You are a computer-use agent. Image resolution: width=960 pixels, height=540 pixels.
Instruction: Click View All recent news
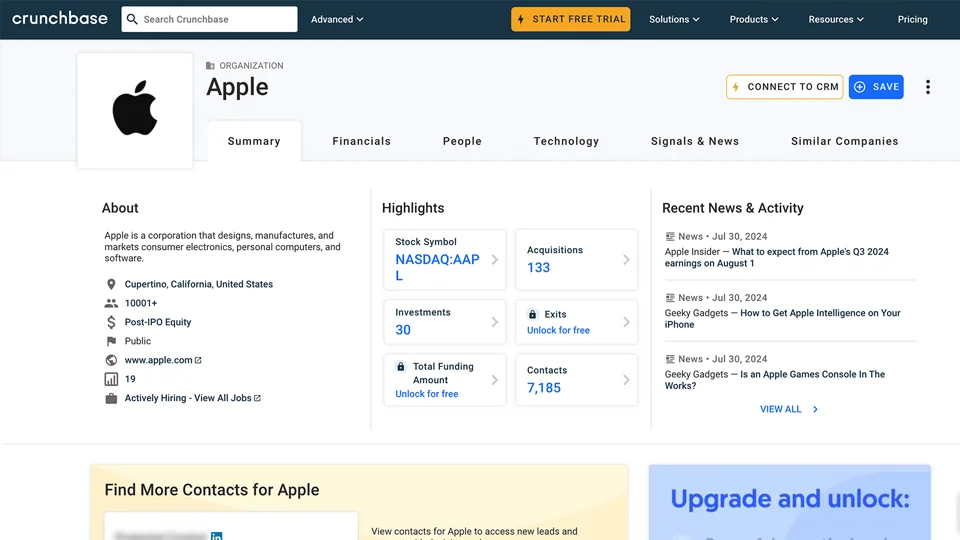tap(789, 409)
